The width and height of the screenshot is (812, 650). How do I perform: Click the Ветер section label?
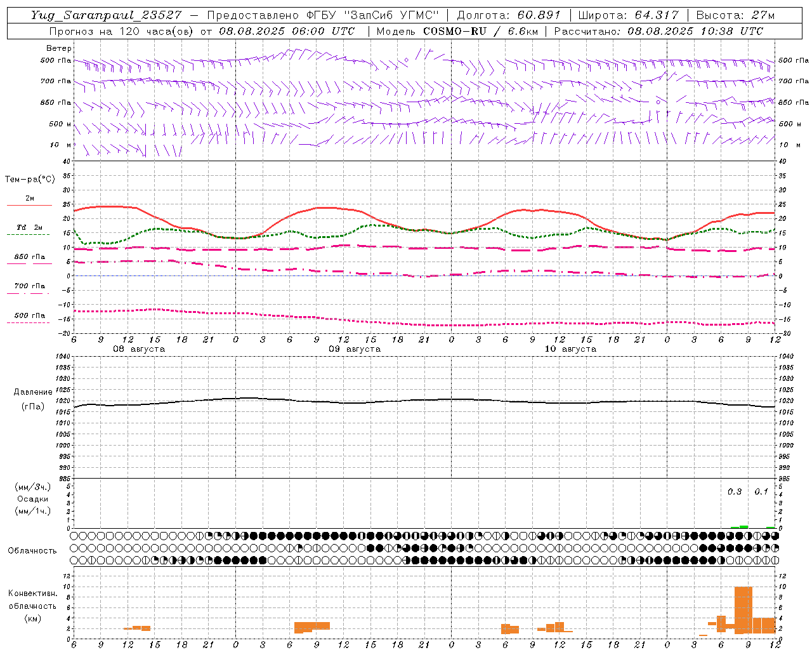(x=59, y=48)
